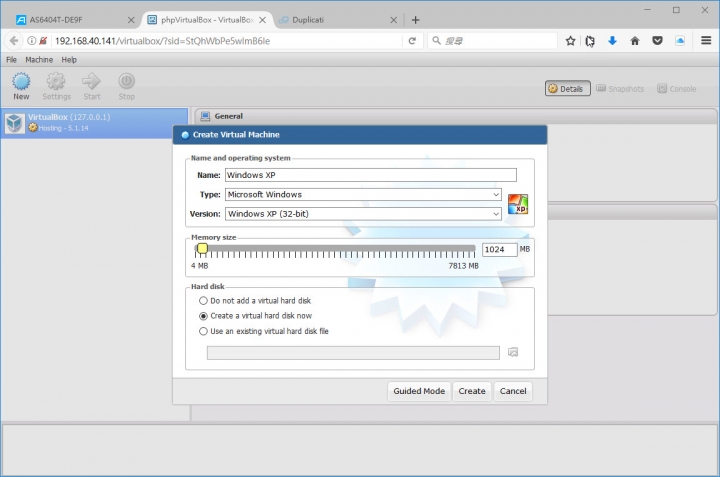The image size is (720, 477).
Task: Click the memory size MB field
Action: point(500,249)
